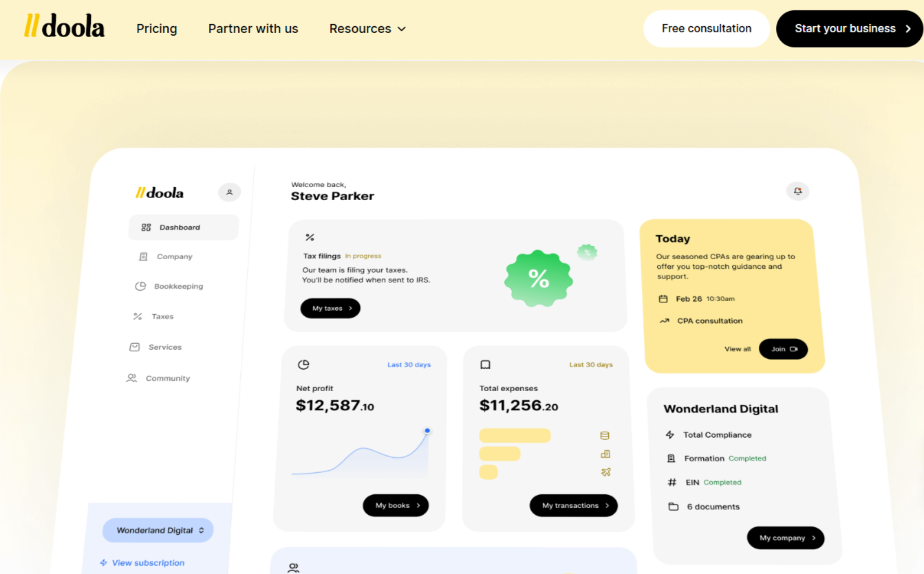The width and height of the screenshot is (924, 574).
Task: Click the $12,587.10 net profit value
Action: point(335,406)
